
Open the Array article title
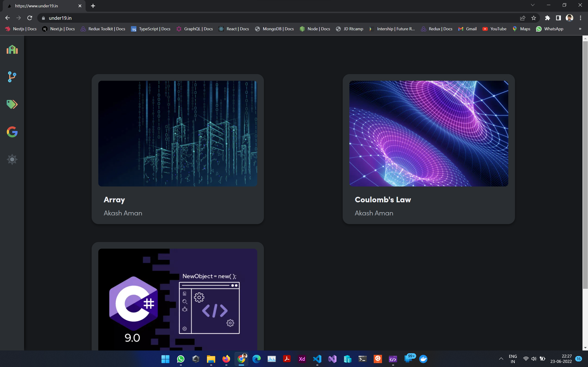[114, 200]
